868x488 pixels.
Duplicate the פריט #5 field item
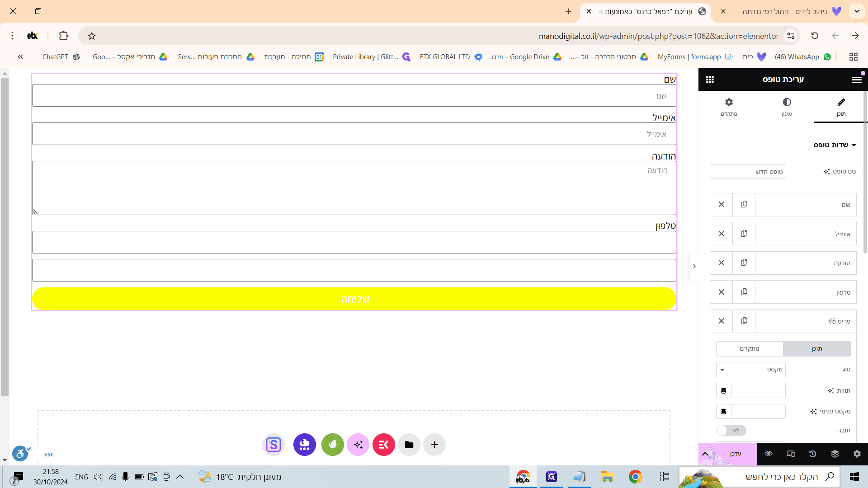coord(744,321)
